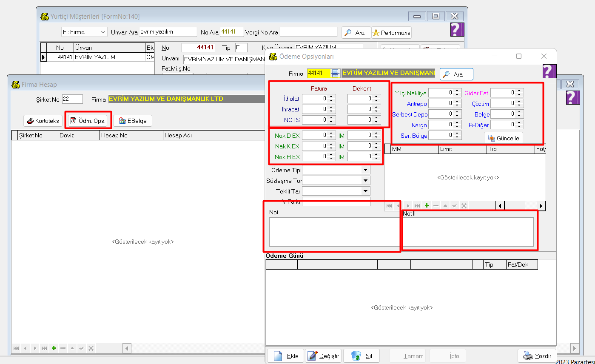This screenshot has width=595, height=364.
Task: Click the Şirket No field showing 22
Action: pyautogui.click(x=72, y=99)
